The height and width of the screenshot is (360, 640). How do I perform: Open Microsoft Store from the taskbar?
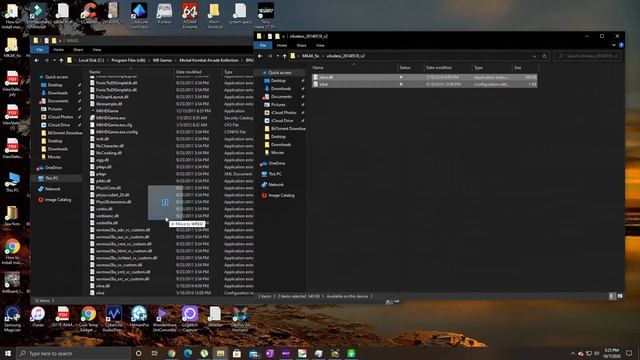point(237,353)
